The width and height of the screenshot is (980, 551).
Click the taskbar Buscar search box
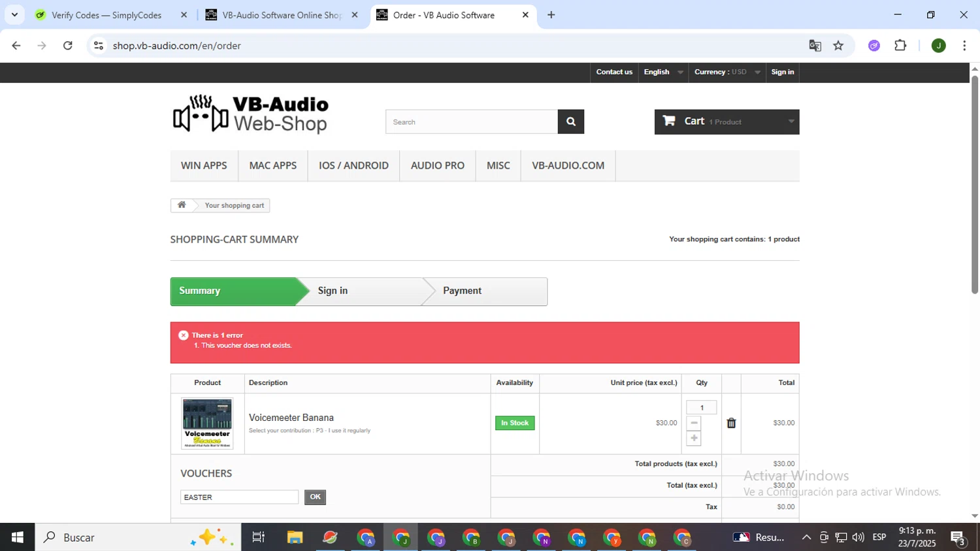pos(138,537)
